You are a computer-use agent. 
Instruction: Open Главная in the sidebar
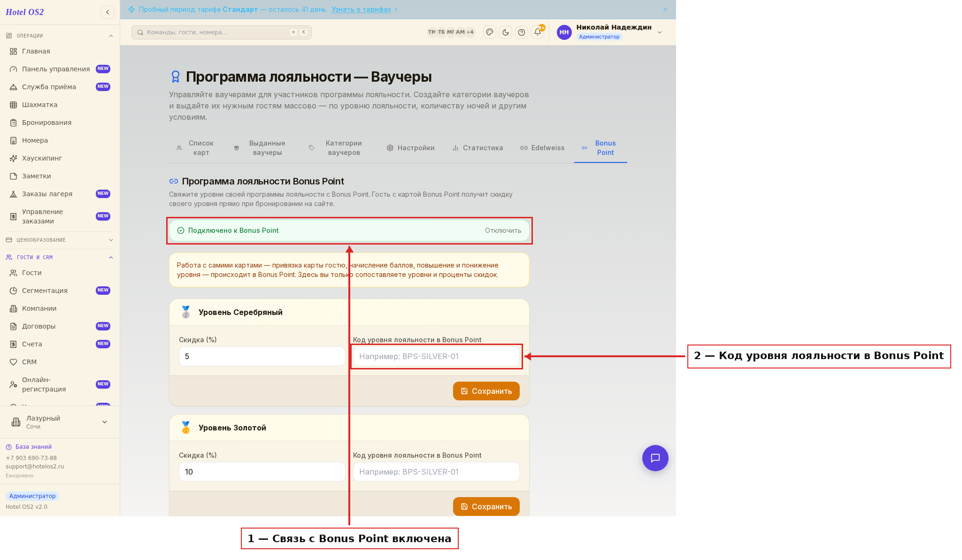coord(60,51)
